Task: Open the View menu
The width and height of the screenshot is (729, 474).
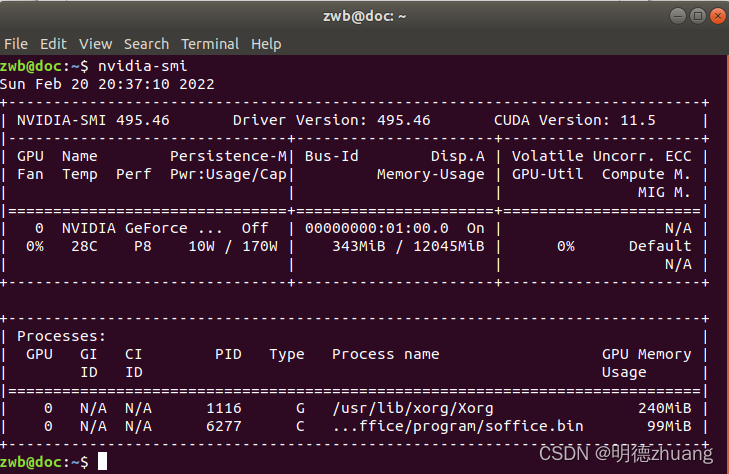Action: pos(95,44)
